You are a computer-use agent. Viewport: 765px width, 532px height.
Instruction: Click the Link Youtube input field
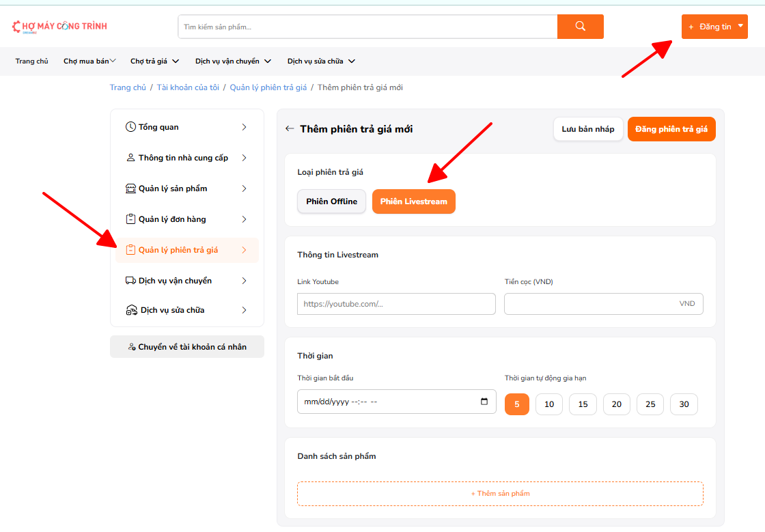coord(396,304)
